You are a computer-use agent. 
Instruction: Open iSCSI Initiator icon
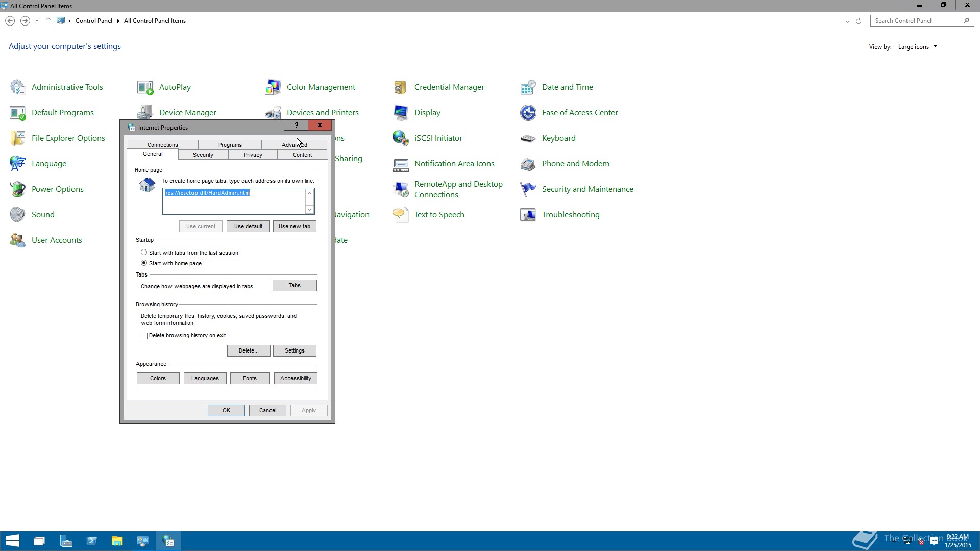[x=401, y=138]
